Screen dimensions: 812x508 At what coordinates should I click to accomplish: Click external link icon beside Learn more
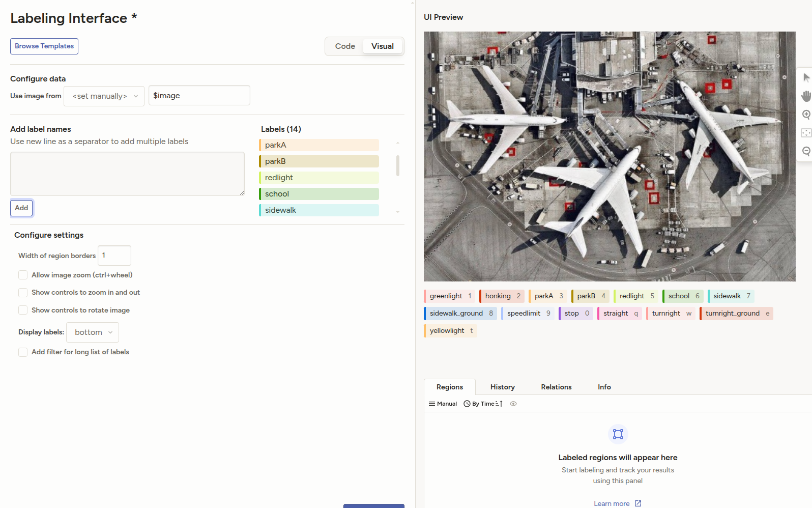(x=638, y=503)
